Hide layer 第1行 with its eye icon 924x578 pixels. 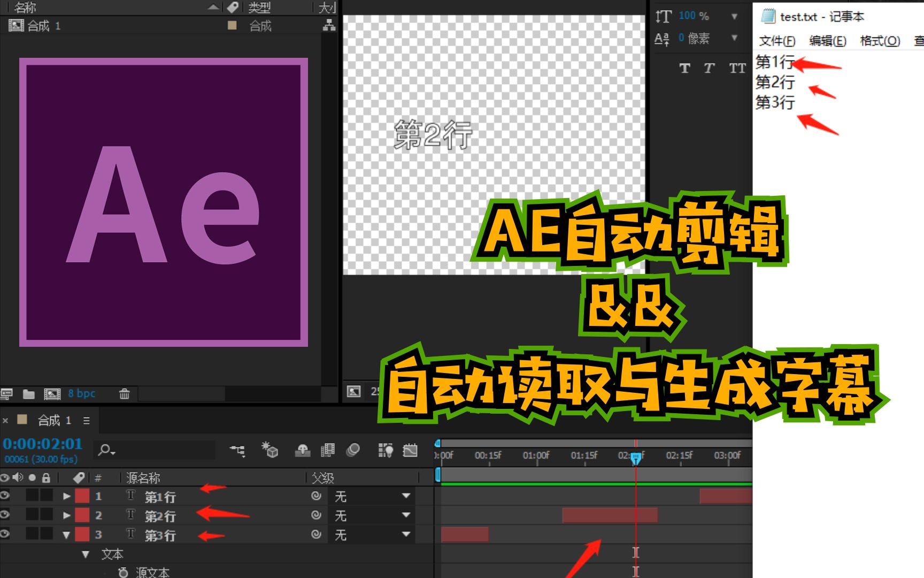5,496
